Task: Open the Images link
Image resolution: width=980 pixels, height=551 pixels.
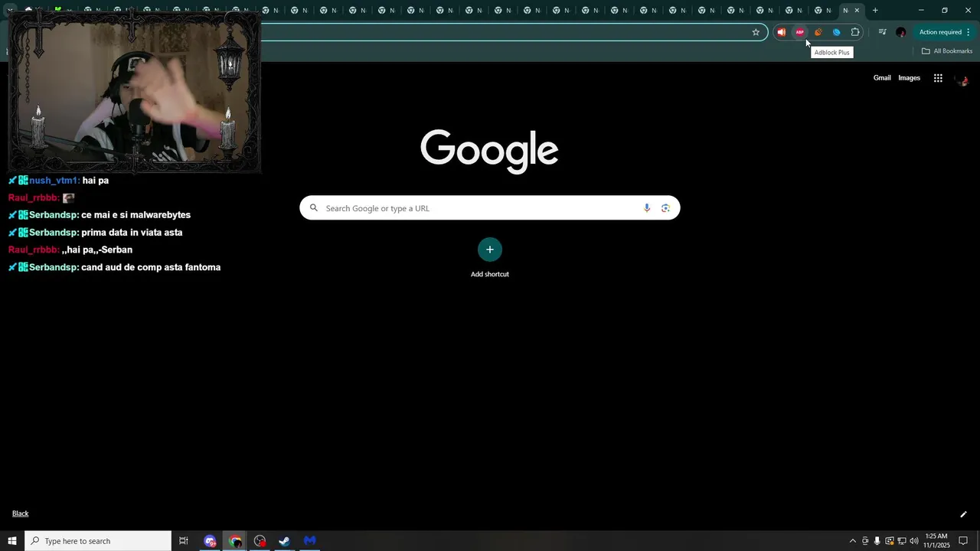Action: coord(909,78)
